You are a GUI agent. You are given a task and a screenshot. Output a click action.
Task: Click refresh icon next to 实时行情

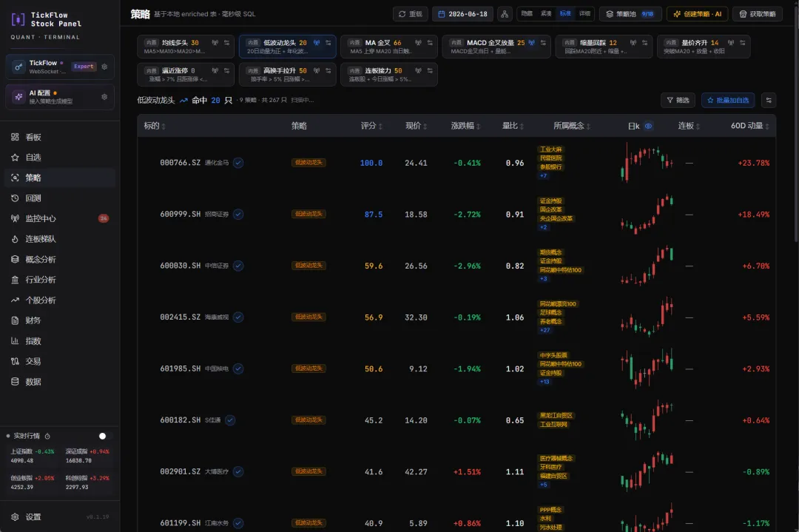(x=47, y=437)
